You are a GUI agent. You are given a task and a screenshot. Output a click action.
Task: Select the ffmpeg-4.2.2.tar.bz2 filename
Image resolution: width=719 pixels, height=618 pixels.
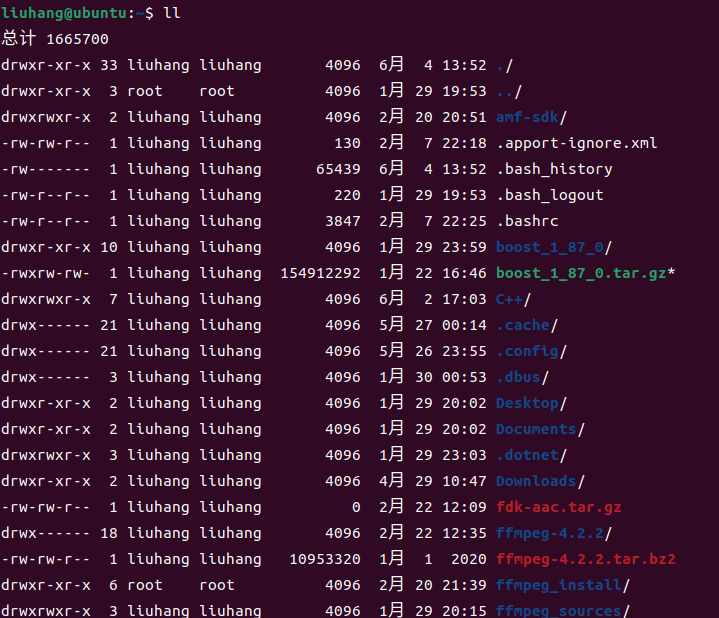coord(586,560)
